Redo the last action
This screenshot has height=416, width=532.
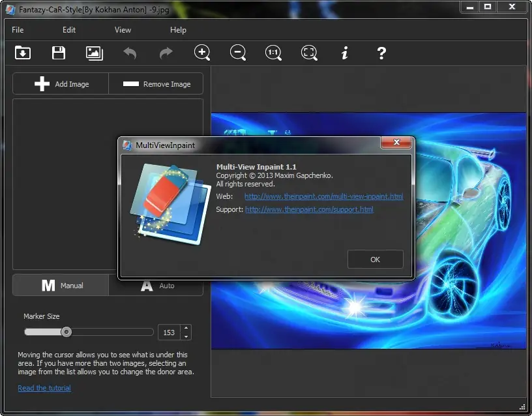click(166, 53)
